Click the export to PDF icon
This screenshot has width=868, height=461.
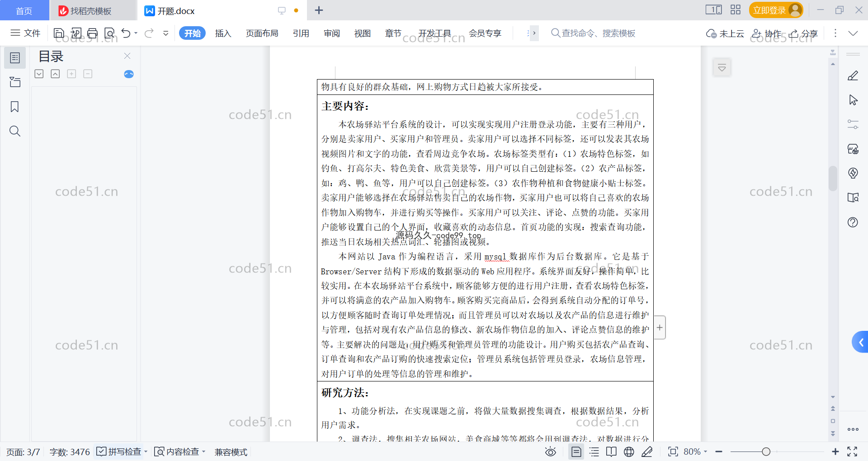(76, 33)
